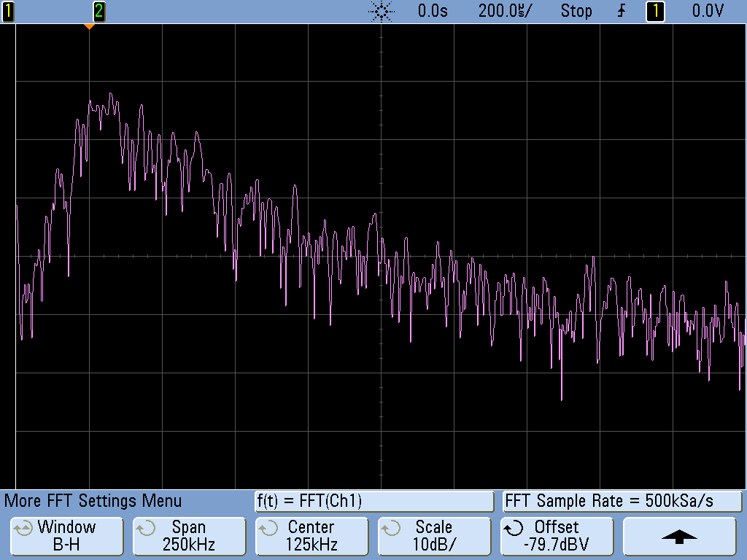Click the orange trigger time reference marker
This screenshot has width=747, height=560.
89,27
